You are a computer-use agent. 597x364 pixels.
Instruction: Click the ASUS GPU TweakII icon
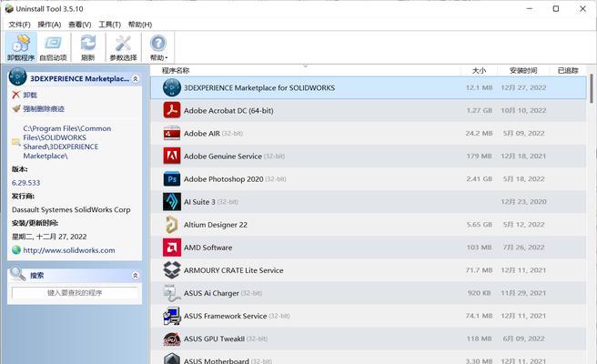tap(172, 339)
